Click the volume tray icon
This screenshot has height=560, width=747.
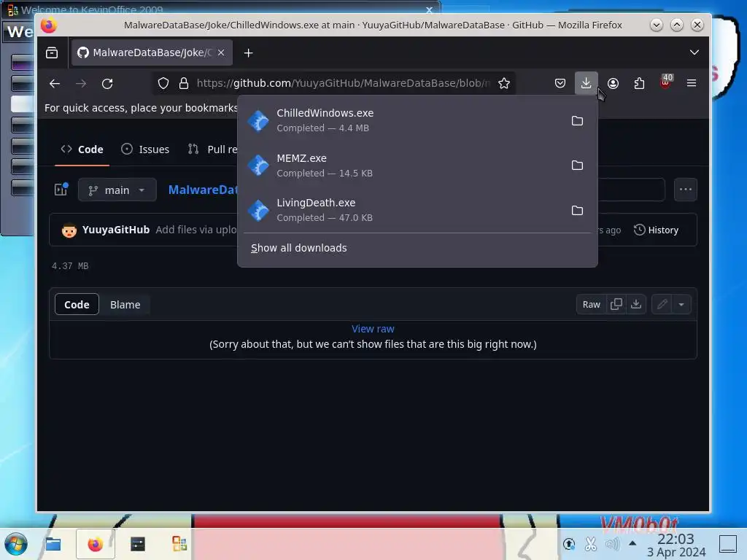click(x=613, y=544)
